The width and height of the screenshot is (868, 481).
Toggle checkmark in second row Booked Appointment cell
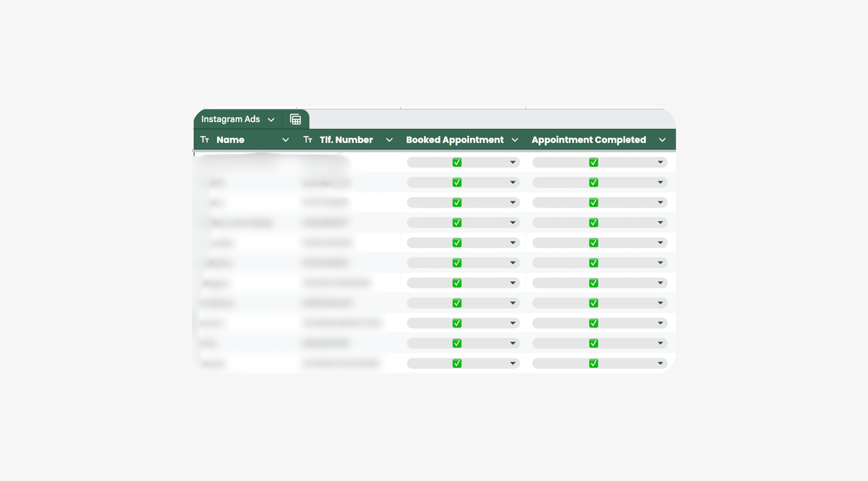[457, 182]
